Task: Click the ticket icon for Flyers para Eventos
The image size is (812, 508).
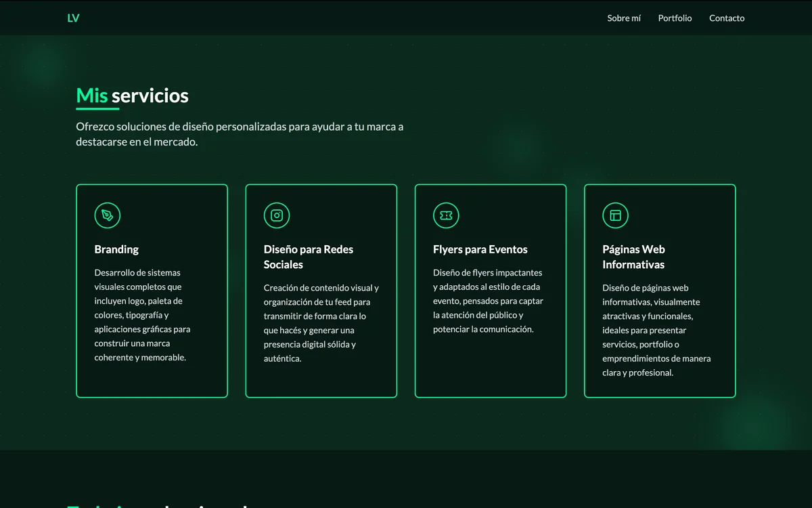Action: (446, 215)
